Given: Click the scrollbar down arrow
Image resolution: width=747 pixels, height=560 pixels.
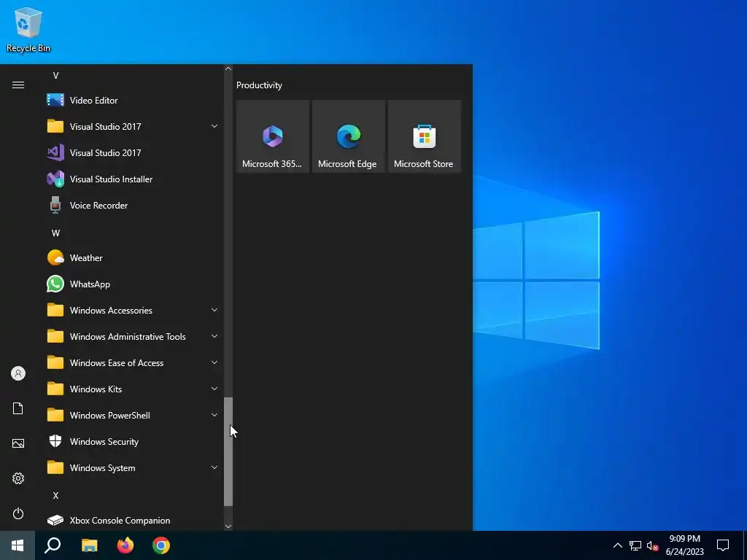Looking at the screenshot, I should pyautogui.click(x=228, y=526).
